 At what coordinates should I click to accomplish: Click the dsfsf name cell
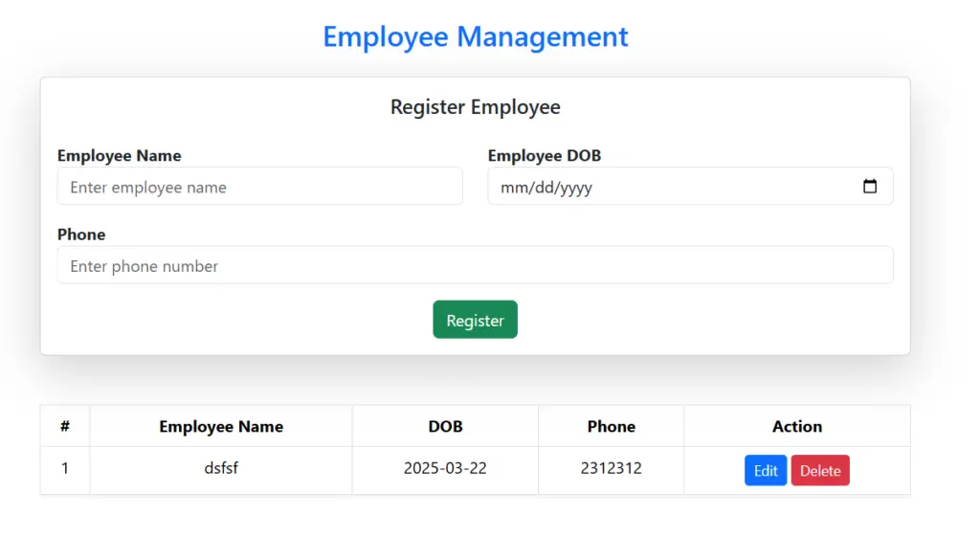click(221, 468)
